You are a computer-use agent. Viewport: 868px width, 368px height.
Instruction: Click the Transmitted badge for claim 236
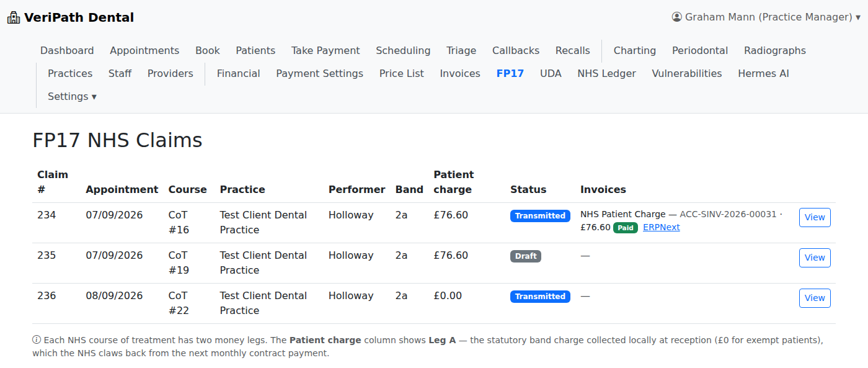540,297
